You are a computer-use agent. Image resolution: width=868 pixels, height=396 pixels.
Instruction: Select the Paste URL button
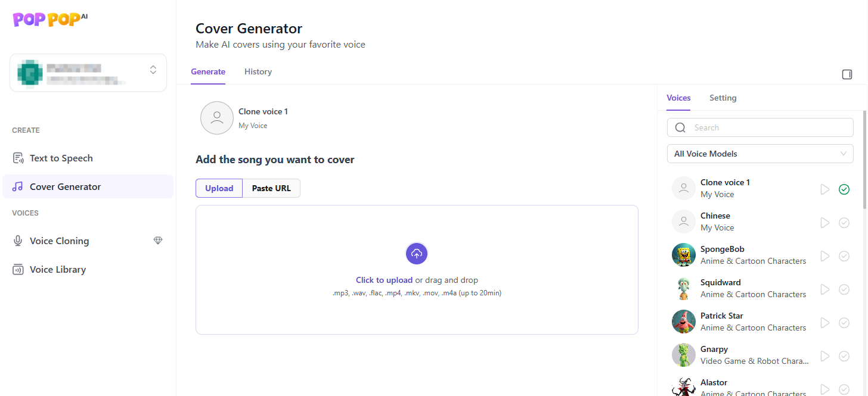click(x=271, y=188)
